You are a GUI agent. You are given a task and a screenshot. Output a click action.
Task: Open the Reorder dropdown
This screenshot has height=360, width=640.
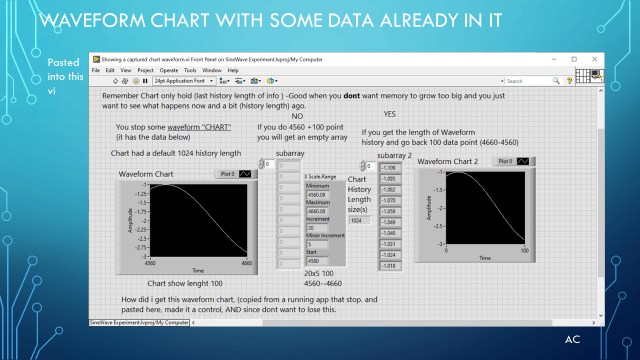pos(272,81)
